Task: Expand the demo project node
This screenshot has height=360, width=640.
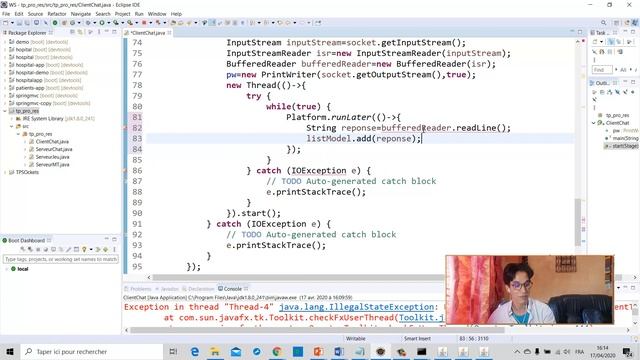Action: [x=5, y=42]
